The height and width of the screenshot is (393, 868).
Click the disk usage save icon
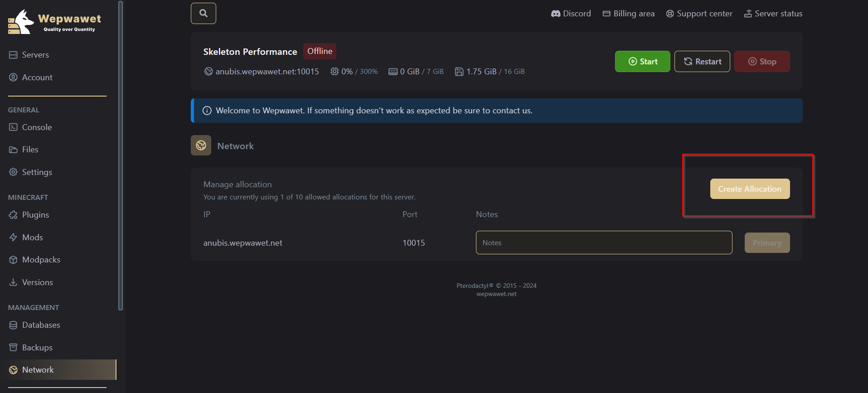459,72
